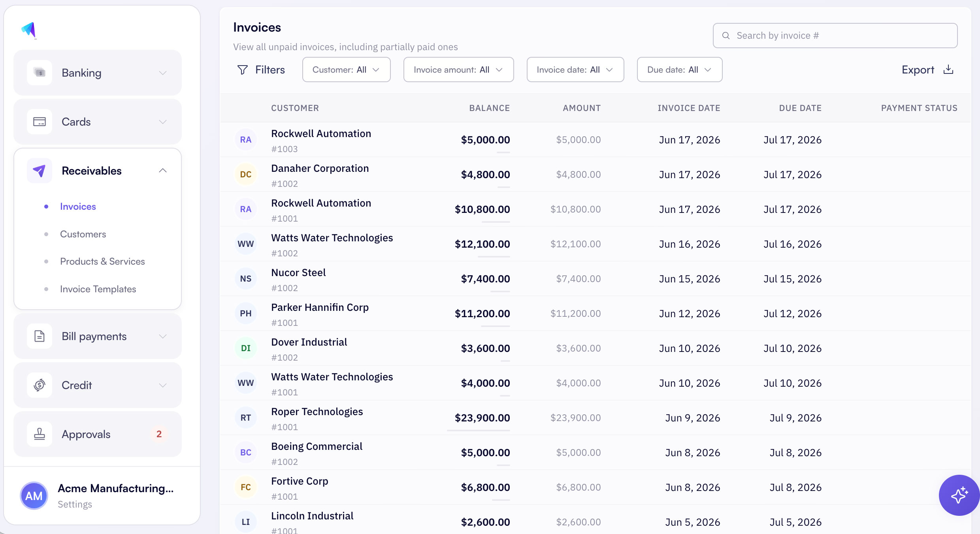This screenshot has height=534, width=980.
Task: Sort by the AMOUNT column header
Action: tap(582, 108)
